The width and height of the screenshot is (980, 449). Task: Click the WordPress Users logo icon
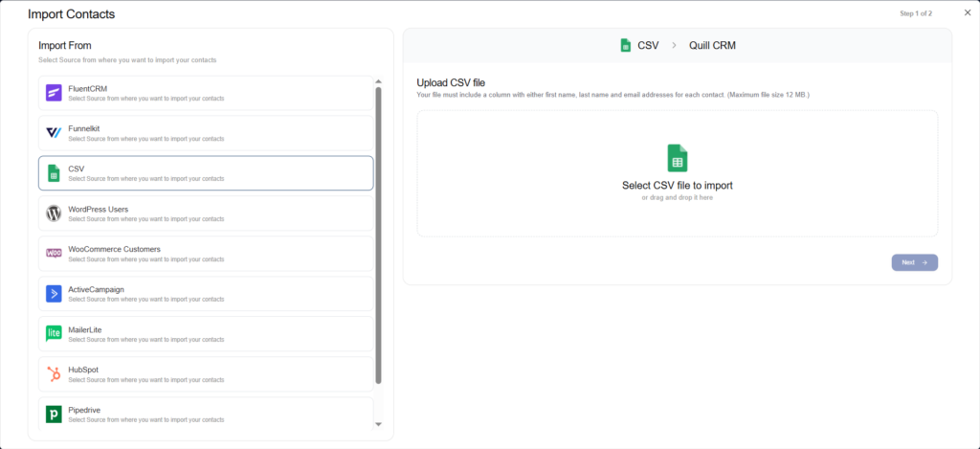pyautogui.click(x=55, y=213)
